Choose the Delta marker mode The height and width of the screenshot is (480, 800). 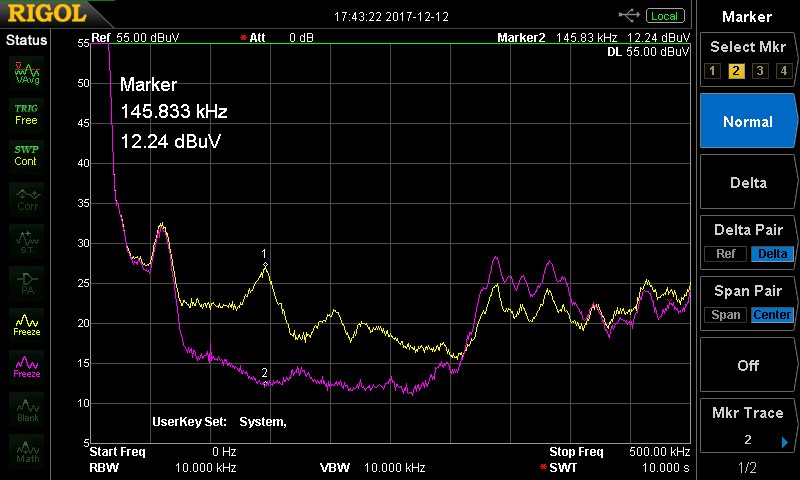coord(747,182)
